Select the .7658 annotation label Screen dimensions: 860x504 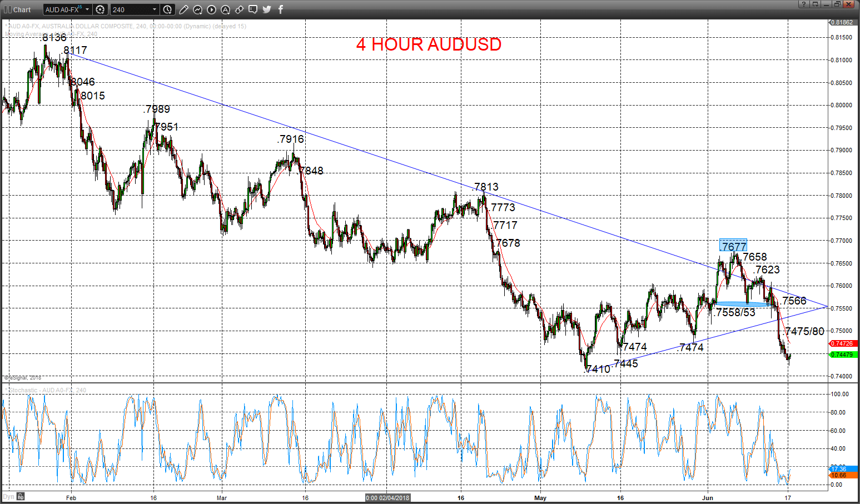click(754, 257)
